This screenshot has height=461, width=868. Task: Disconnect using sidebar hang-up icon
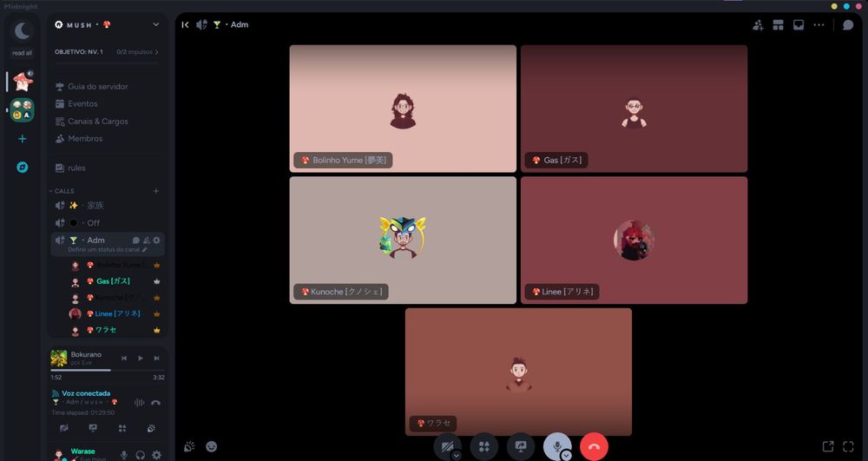pos(155,402)
